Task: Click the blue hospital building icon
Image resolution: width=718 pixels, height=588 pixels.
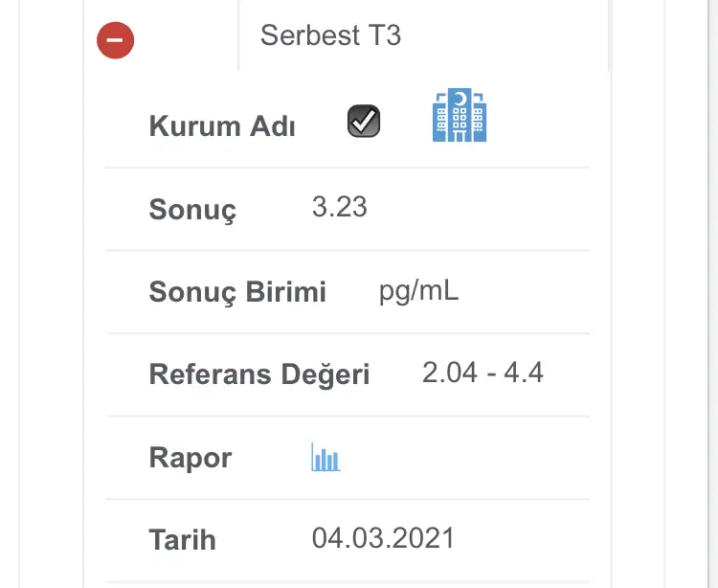Action: (460, 115)
